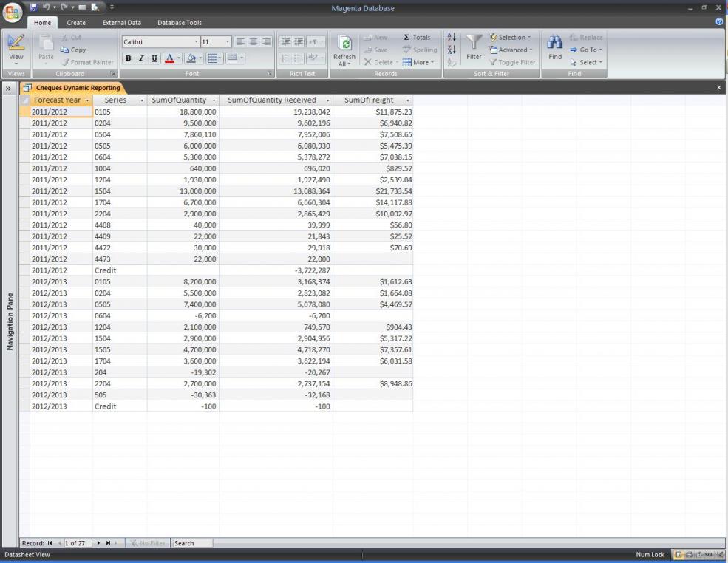Image resolution: width=728 pixels, height=563 pixels.
Task: Click the fill color bucket icon
Action: click(191, 58)
